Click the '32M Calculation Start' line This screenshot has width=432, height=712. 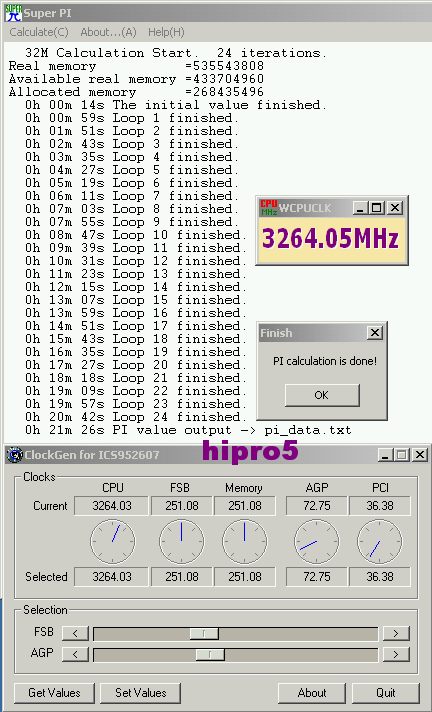click(x=176, y=53)
